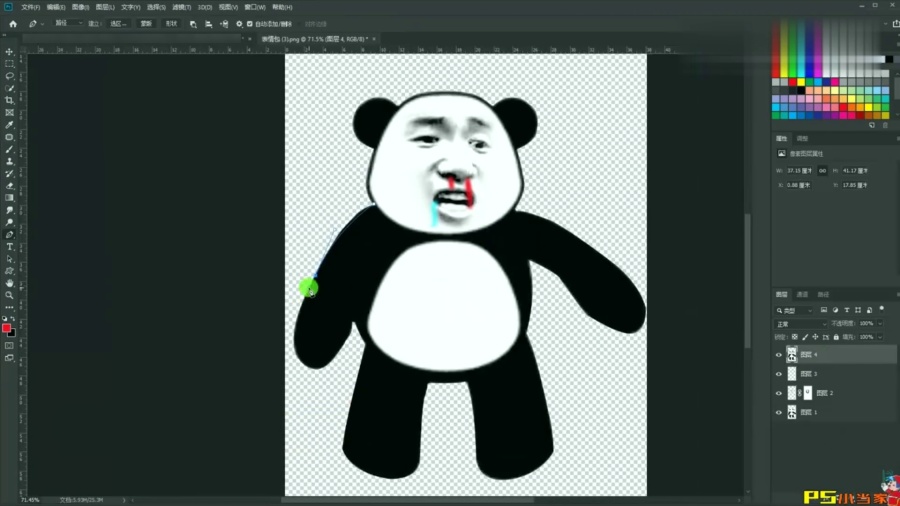This screenshot has width=900, height=506.
Task: Open the layer filter type dropdown
Action: 794,310
